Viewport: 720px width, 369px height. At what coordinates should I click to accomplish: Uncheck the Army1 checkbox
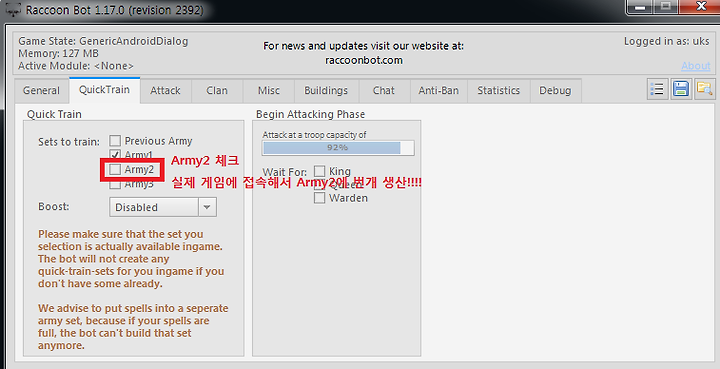coord(115,154)
